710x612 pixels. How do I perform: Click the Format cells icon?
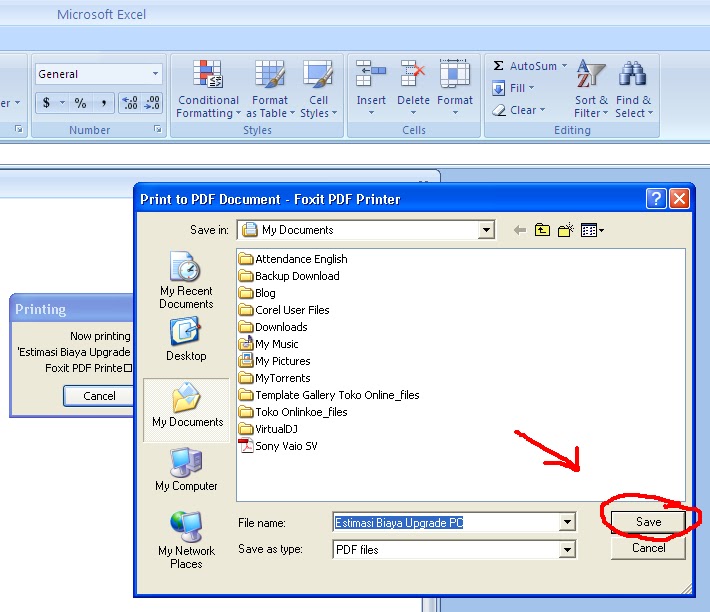click(x=455, y=74)
